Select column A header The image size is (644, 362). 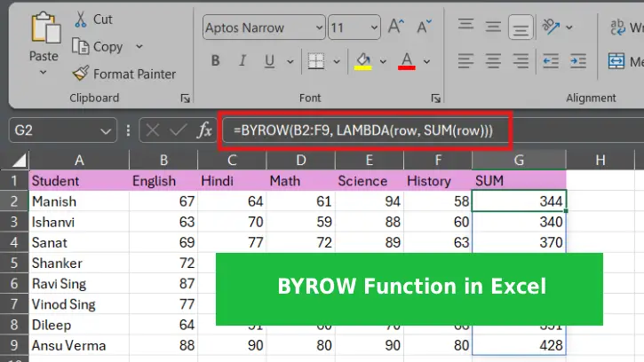[x=79, y=160]
